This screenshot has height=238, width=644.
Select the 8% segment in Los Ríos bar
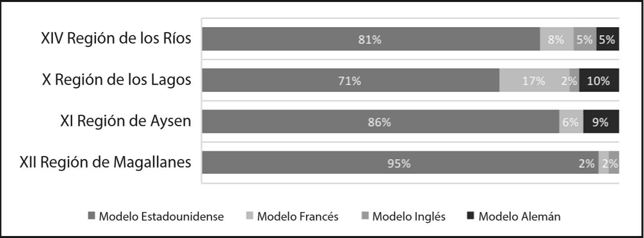pos(556,39)
